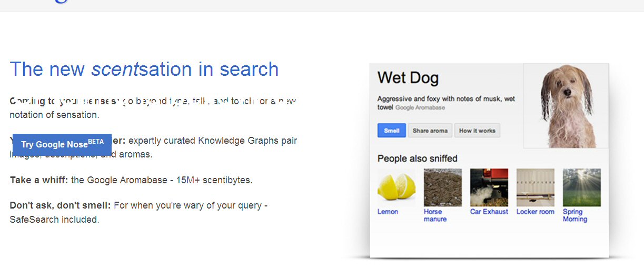The width and height of the screenshot is (644, 277).
Task: Follow the Locker room text link
Action: coord(535,212)
